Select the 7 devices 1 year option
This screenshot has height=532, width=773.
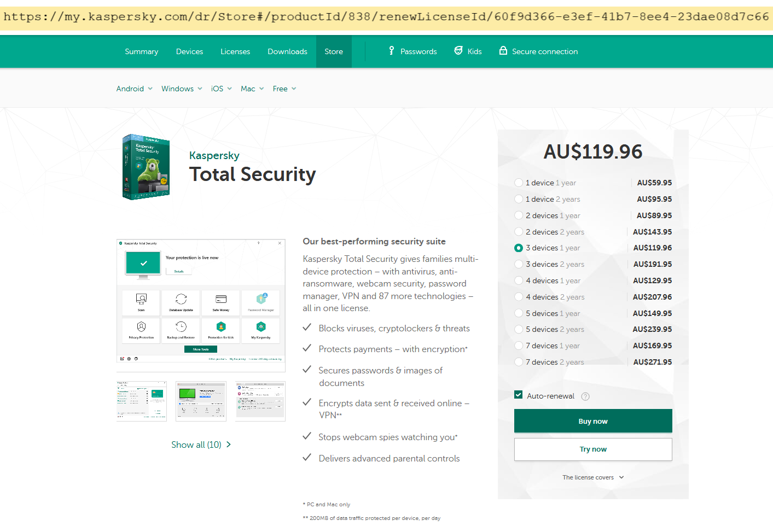(x=519, y=346)
